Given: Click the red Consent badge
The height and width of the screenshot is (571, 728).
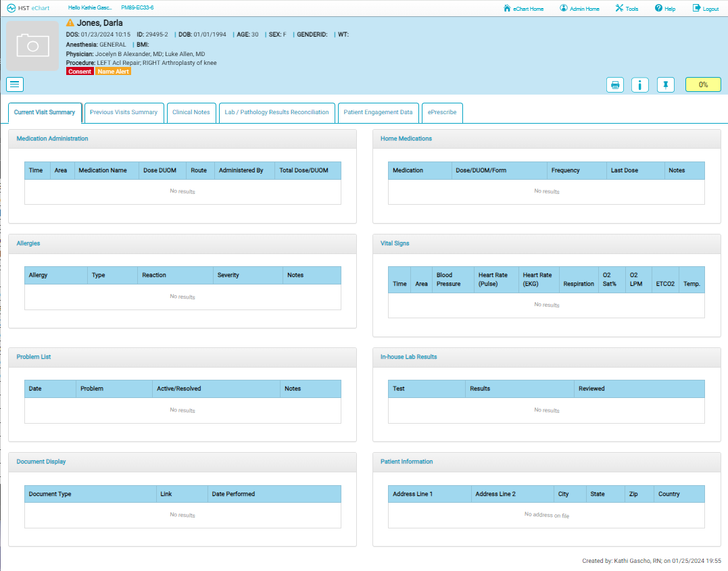Looking at the screenshot, I should pos(80,72).
